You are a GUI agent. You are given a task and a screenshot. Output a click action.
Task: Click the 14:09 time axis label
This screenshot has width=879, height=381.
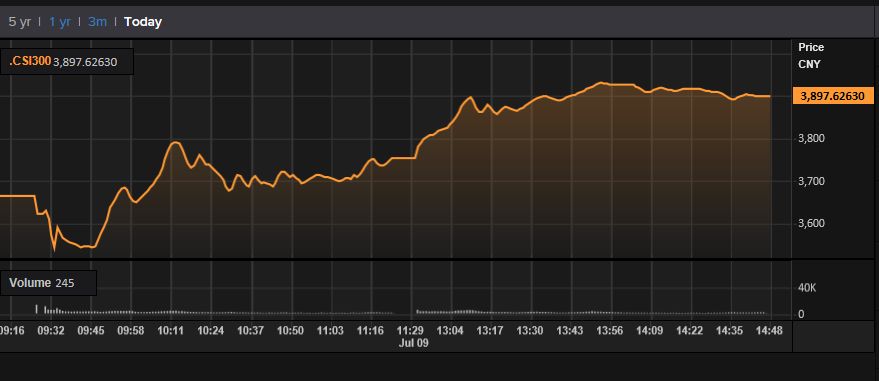click(650, 331)
